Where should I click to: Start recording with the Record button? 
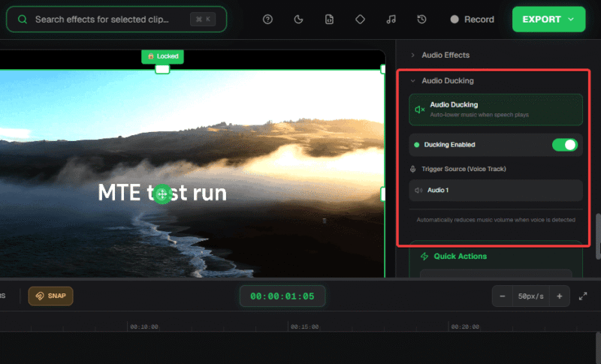473,19
